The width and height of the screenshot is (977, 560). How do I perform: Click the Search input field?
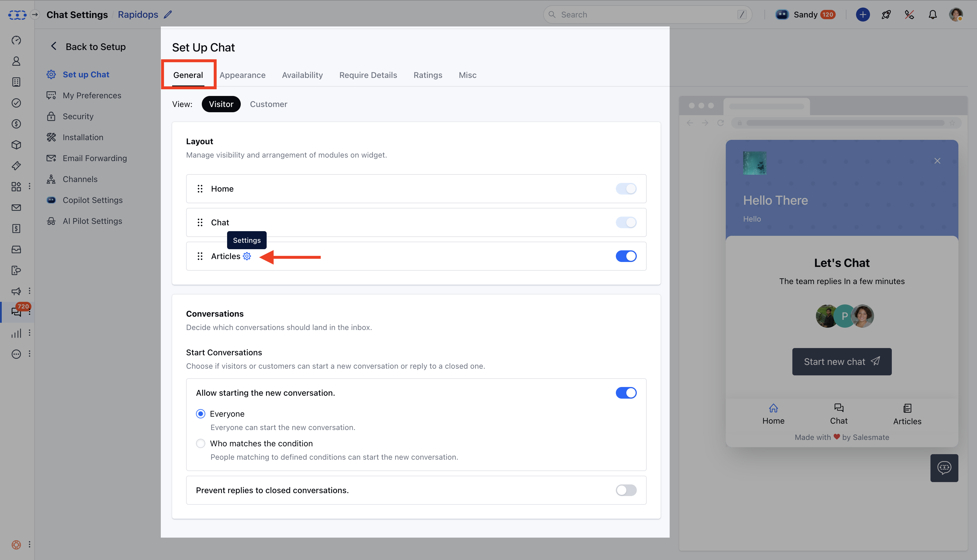pos(646,15)
